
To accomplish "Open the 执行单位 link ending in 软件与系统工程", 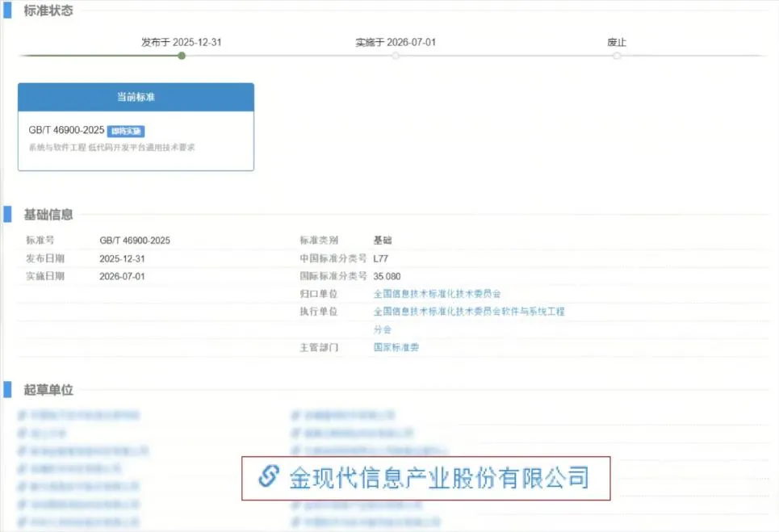I will (468, 312).
